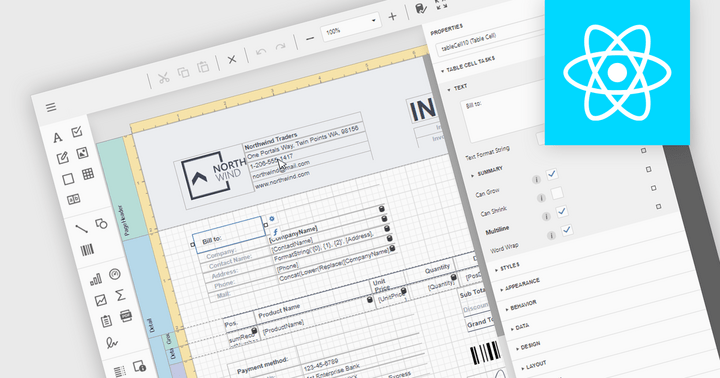Click the Paste toolbar icon
The width and height of the screenshot is (720, 378).
point(203,68)
